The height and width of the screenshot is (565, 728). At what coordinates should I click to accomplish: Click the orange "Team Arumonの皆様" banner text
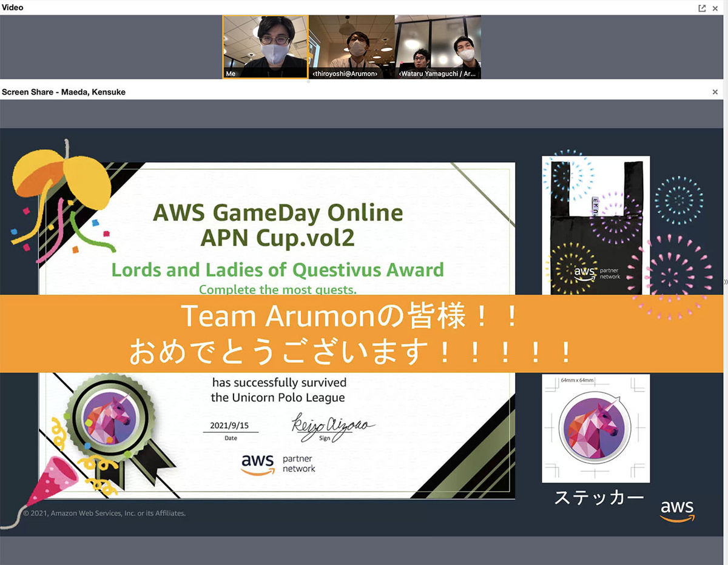(350, 317)
